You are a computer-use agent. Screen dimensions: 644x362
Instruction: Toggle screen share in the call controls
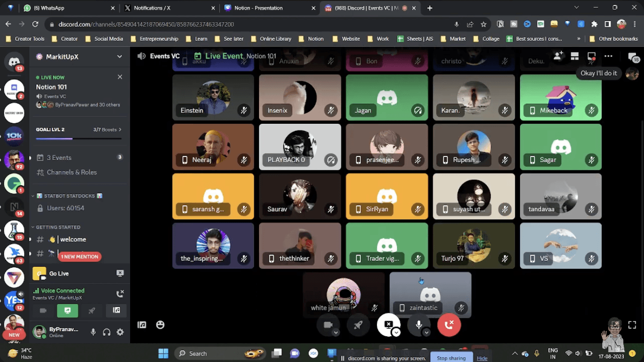pyautogui.click(x=389, y=325)
